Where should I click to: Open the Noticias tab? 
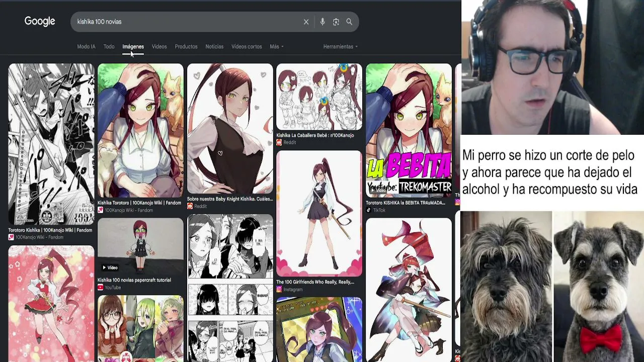pos(214,47)
